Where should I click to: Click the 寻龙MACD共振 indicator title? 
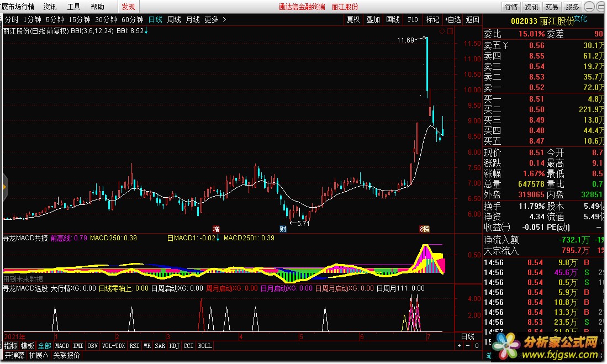(25, 238)
